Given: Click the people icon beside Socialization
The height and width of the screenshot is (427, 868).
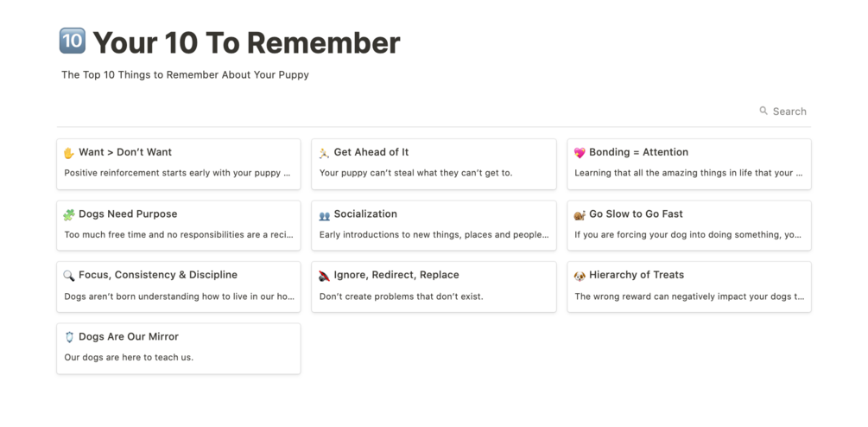Looking at the screenshot, I should [324, 215].
